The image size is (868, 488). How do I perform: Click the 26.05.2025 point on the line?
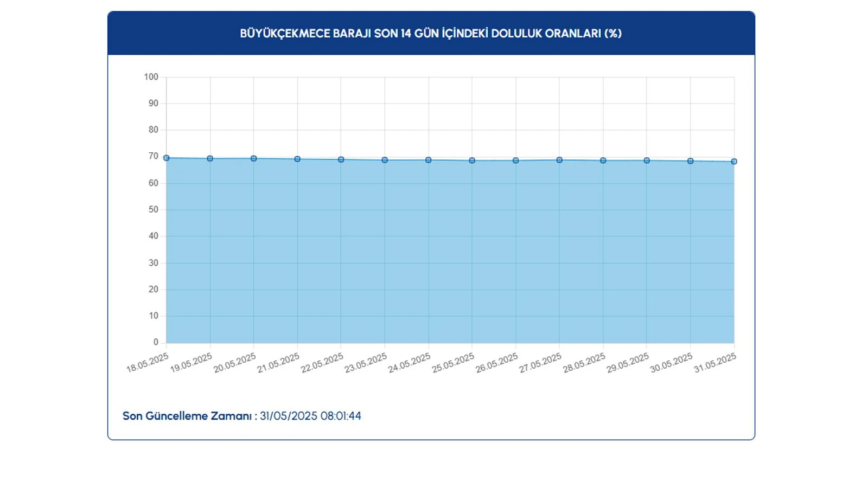click(x=516, y=161)
